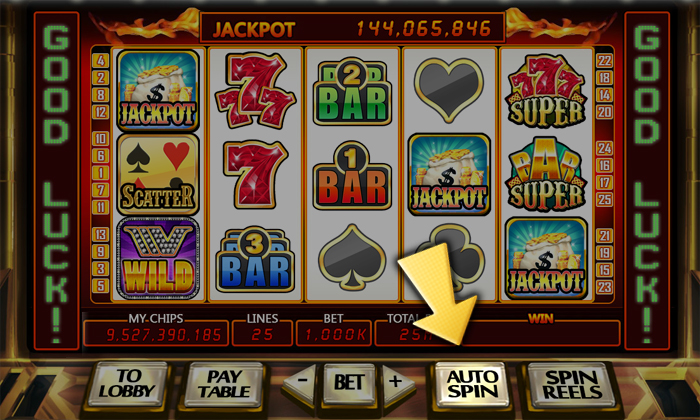Select the BAR Super symbol
Viewport: 700px width, 420px height.
(546, 175)
